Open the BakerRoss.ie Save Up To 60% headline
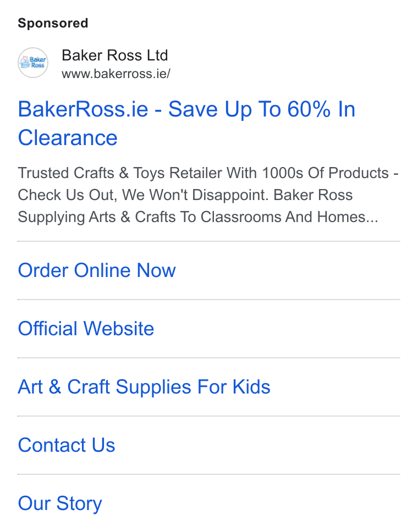 point(186,123)
